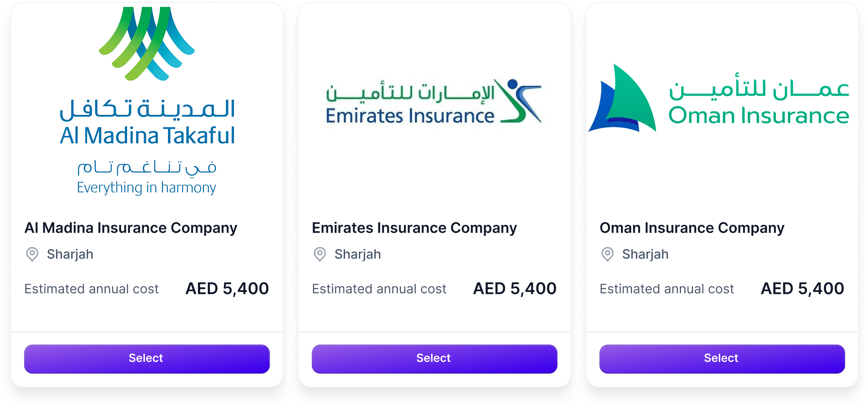This screenshot has width=868, height=405.
Task: Open the Al Madina Insurance Company title
Action: click(131, 228)
